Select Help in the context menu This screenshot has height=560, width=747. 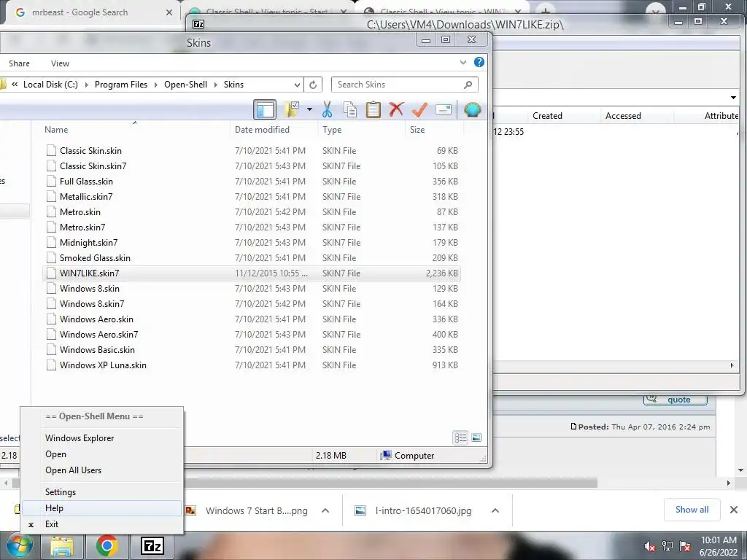tap(101, 508)
